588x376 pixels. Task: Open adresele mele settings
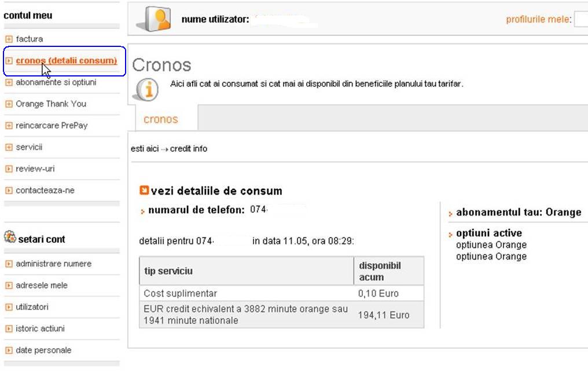[42, 286]
